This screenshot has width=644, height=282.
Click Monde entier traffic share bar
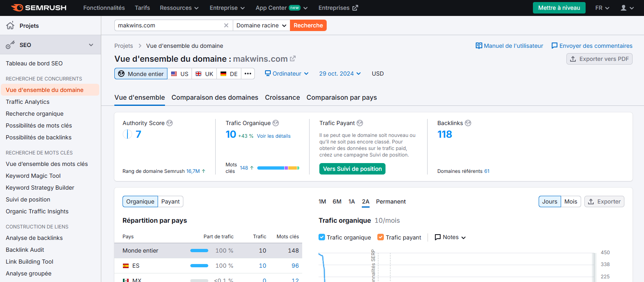[x=199, y=251]
